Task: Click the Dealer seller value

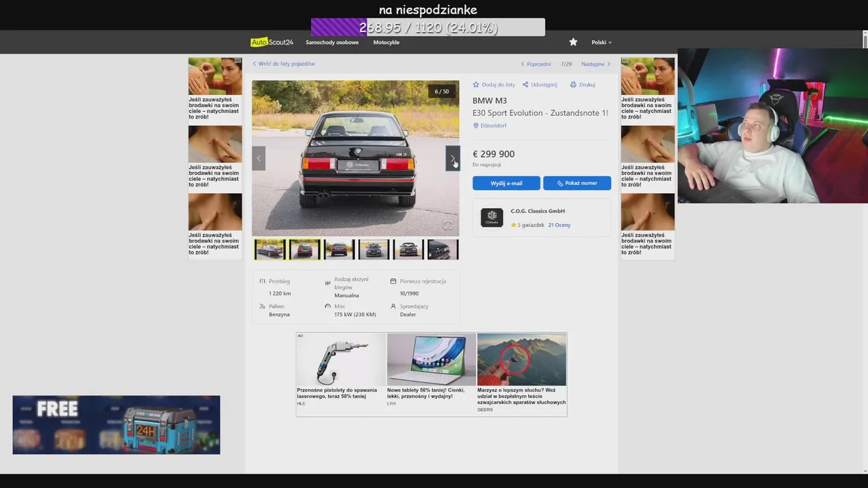Action: [408, 314]
